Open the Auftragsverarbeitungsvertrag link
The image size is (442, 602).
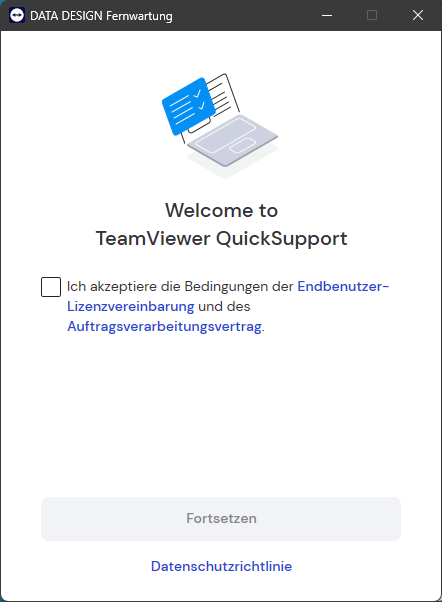pyautogui.click(x=165, y=326)
